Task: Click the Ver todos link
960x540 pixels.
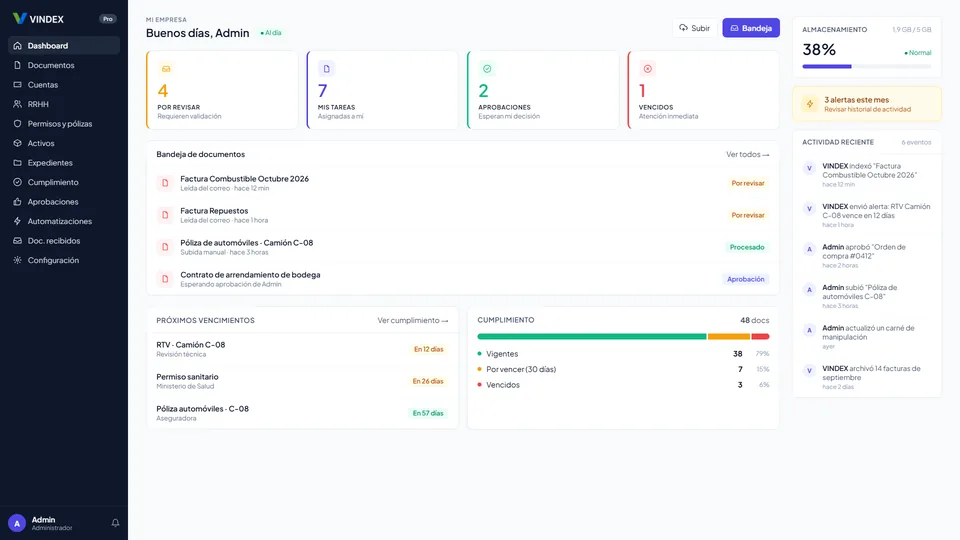Action: click(748, 154)
